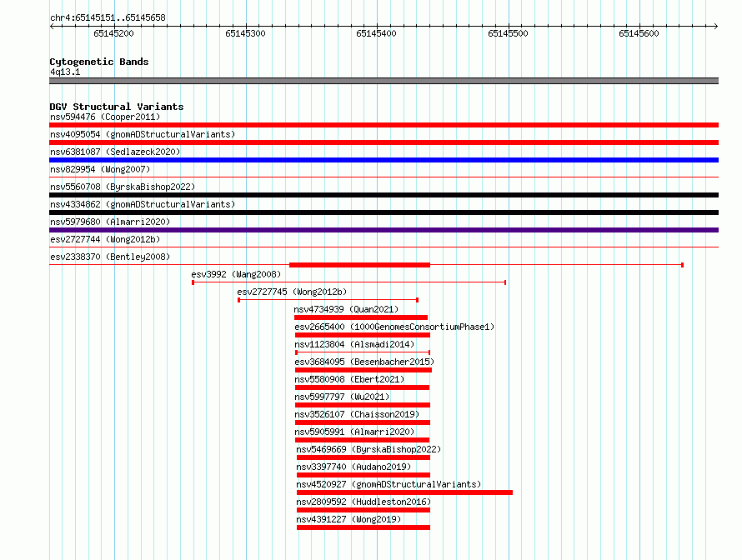Open nsv2809592 (Huddleston2016) variant label
This screenshot has width=742, height=560.
coord(363,502)
